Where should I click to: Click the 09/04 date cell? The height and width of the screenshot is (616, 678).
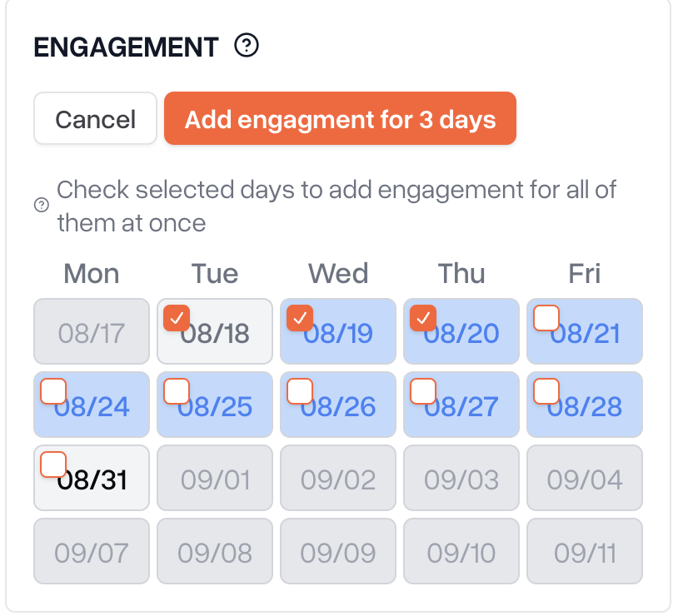(585, 478)
